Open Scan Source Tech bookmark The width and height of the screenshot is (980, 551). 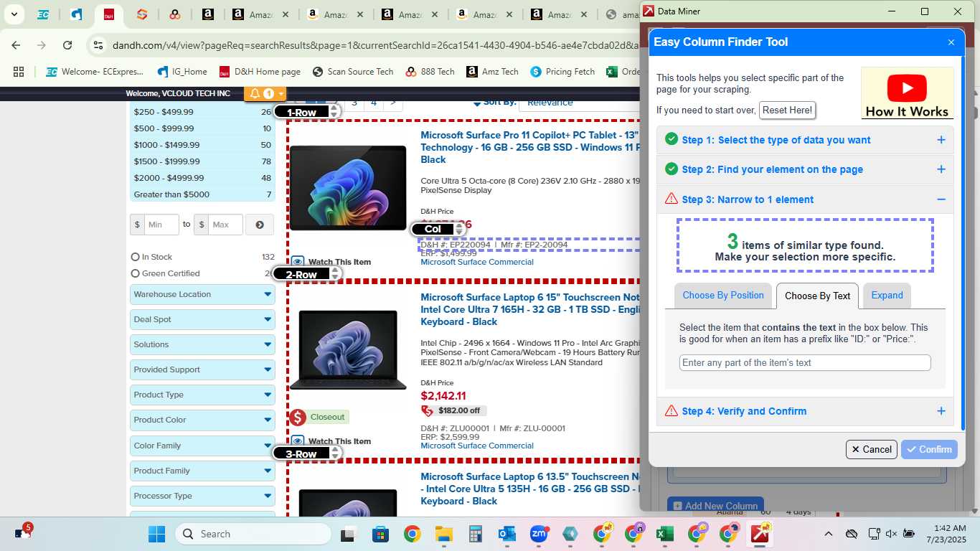(353, 72)
